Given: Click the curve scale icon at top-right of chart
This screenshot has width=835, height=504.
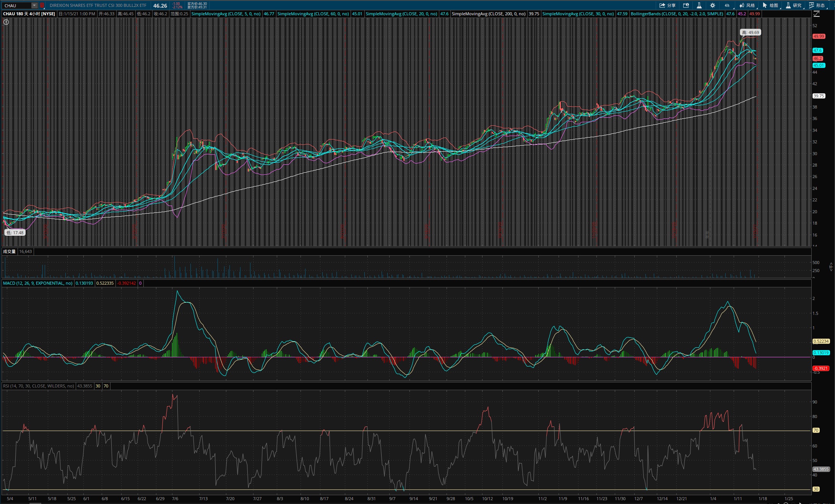Looking at the screenshot, I should [x=817, y=14].
